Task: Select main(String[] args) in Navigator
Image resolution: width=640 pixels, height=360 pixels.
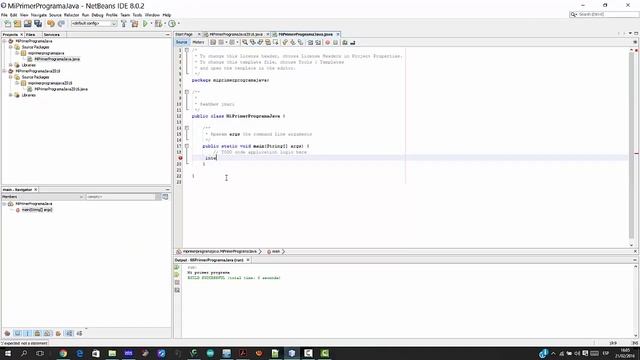Action: pos(37,210)
